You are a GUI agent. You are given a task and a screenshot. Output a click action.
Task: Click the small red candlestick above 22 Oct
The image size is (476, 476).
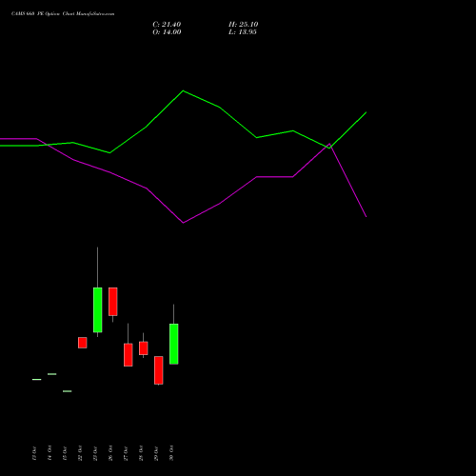point(83,343)
